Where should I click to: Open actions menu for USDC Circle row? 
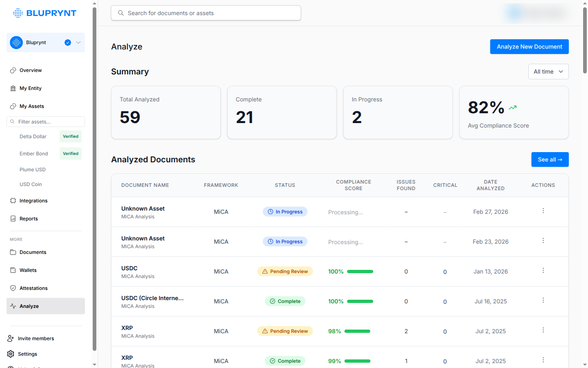(x=543, y=300)
